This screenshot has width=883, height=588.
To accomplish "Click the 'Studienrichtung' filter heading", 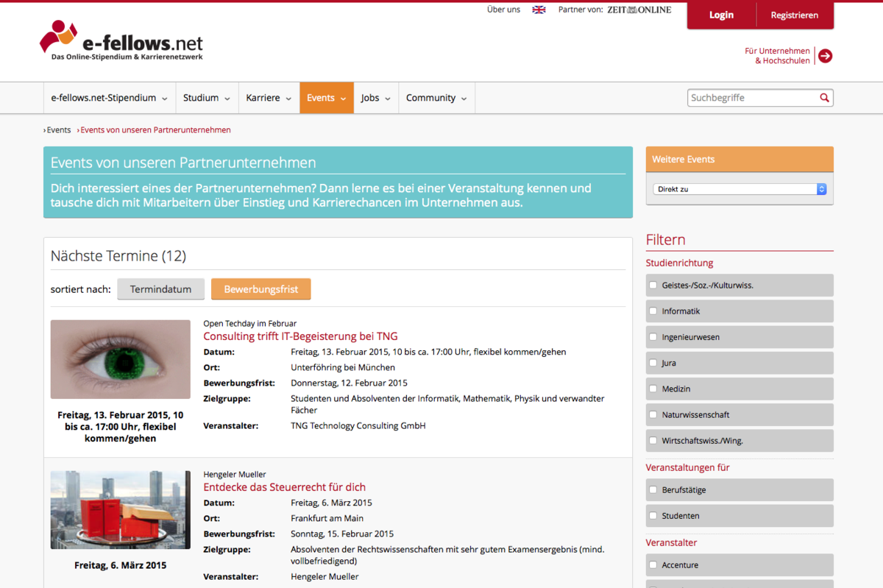I will (x=680, y=263).
